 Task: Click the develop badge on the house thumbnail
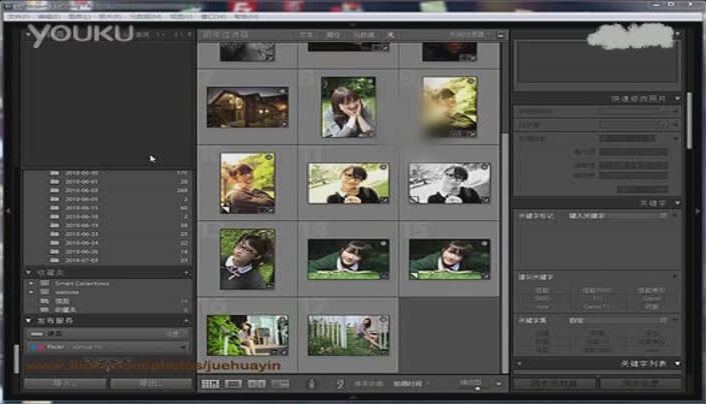coord(284,123)
